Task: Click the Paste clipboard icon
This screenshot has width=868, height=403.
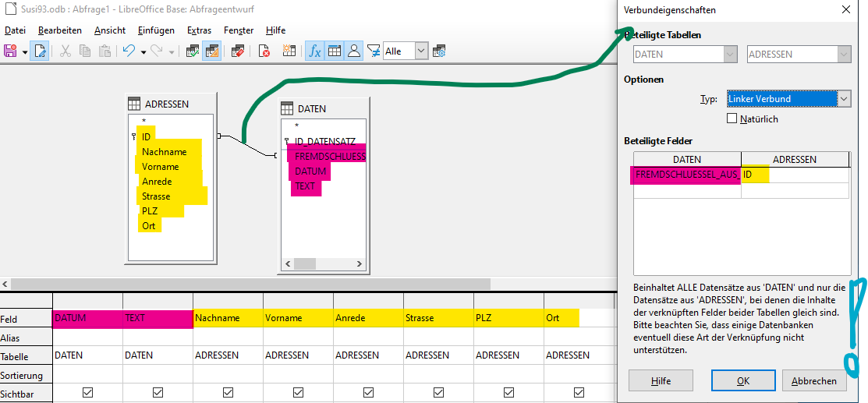Action: [105, 51]
